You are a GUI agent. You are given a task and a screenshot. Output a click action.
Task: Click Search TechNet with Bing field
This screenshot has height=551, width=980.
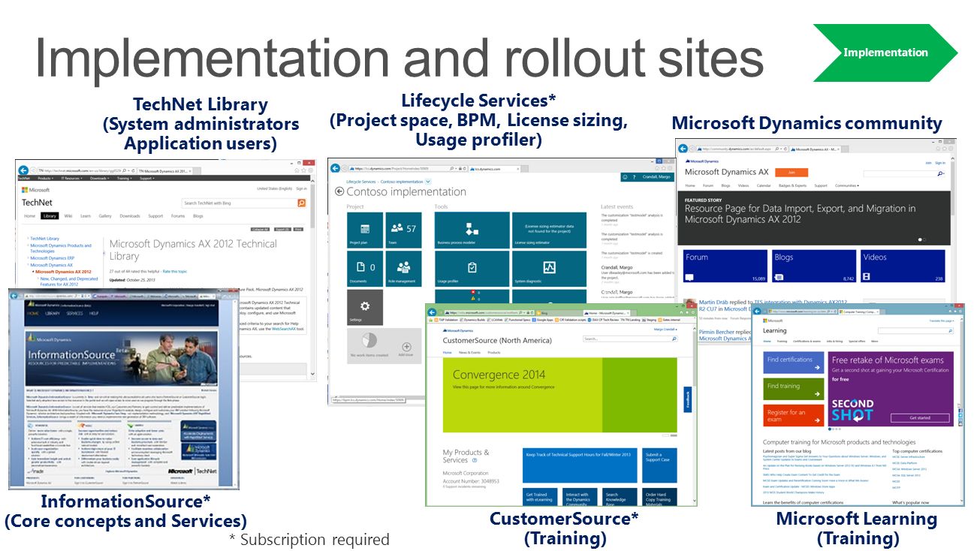[240, 203]
